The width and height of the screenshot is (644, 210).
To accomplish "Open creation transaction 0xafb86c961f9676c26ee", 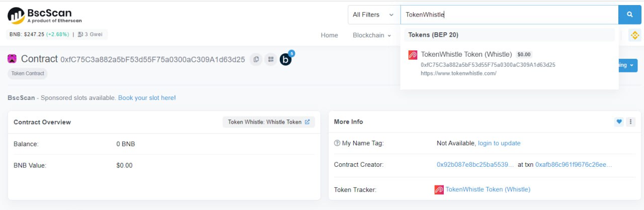I will [574, 165].
